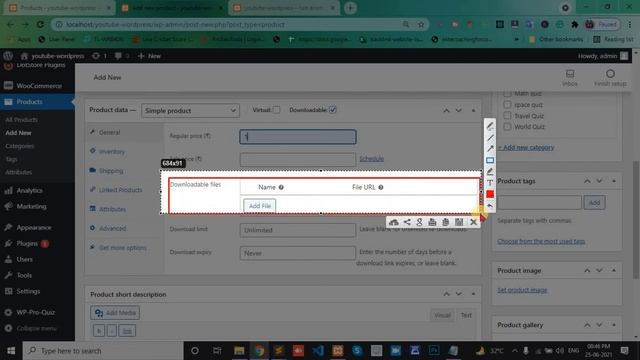Upload screenshot to the cloud

pyautogui.click(x=393, y=222)
